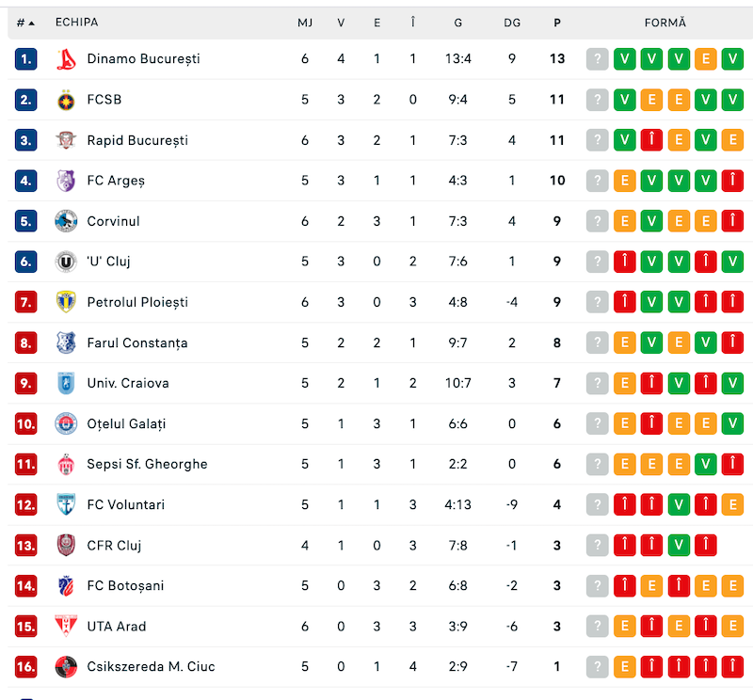The width and height of the screenshot is (753, 700).
Task: Open the Univ. Craiova team page
Action: point(128,383)
